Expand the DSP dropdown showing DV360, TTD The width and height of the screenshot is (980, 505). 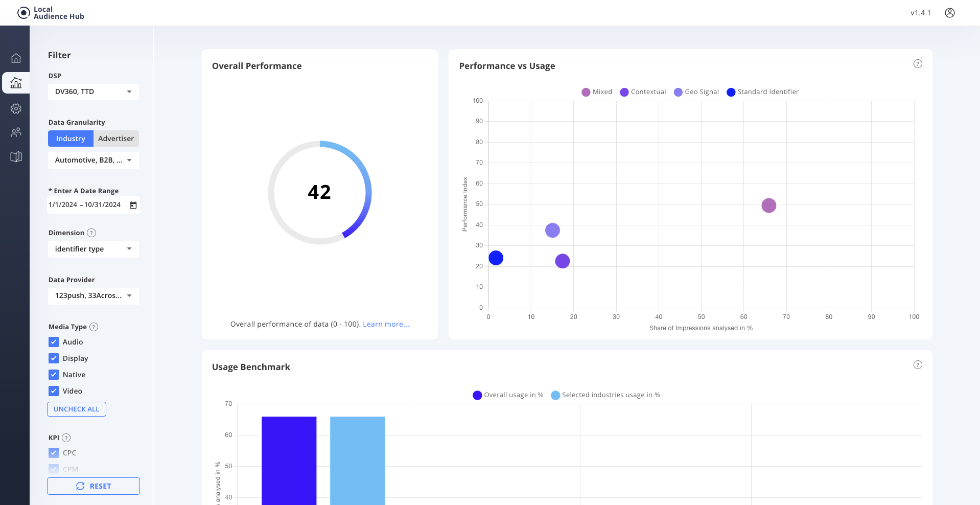[x=93, y=92]
